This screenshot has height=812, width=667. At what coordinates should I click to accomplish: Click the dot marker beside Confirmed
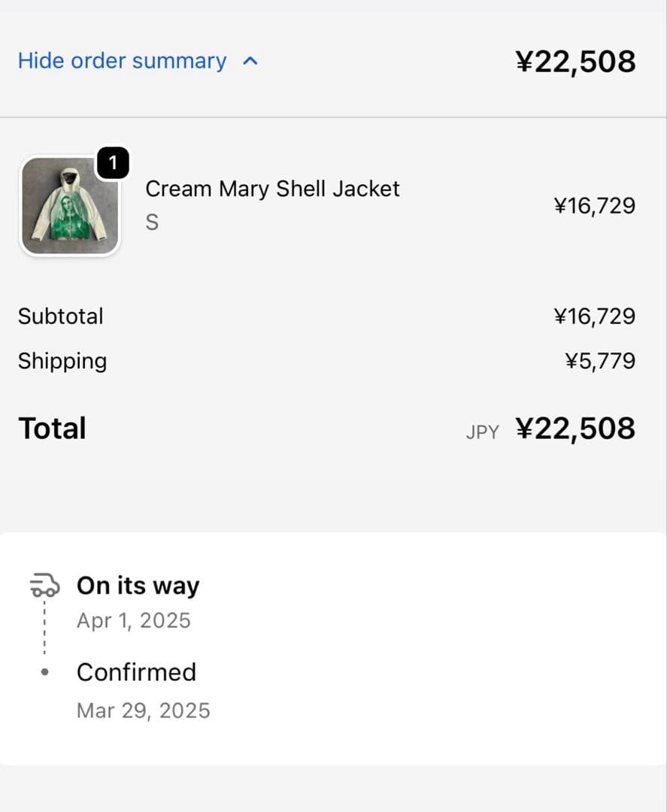(44, 672)
